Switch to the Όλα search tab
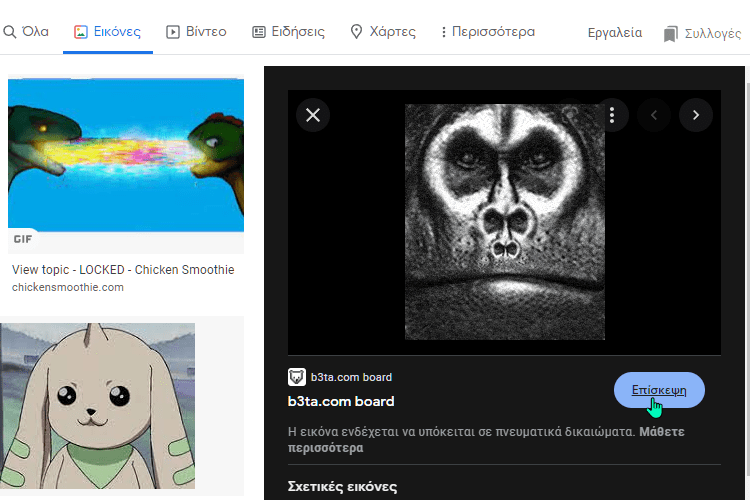 point(26,32)
